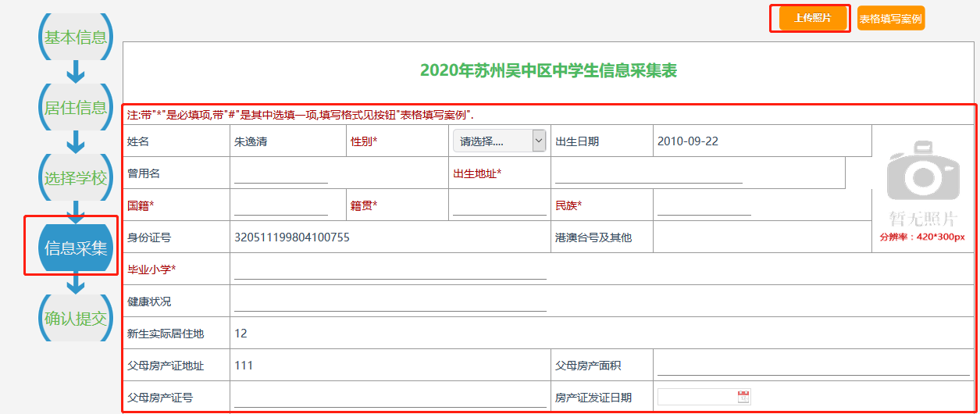Go to 居住信息 step
Viewport: 980px width, 414px height.
pyautogui.click(x=75, y=107)
